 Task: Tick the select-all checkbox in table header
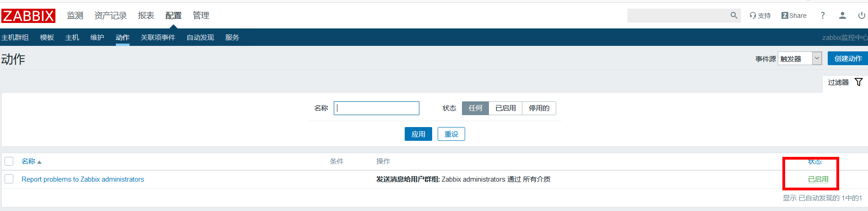9,161
